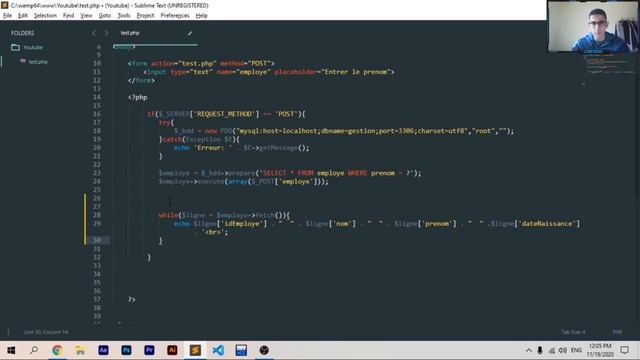Open the Help menu
Viewport: 640px width, 360px height.
(x=202, y=16)
